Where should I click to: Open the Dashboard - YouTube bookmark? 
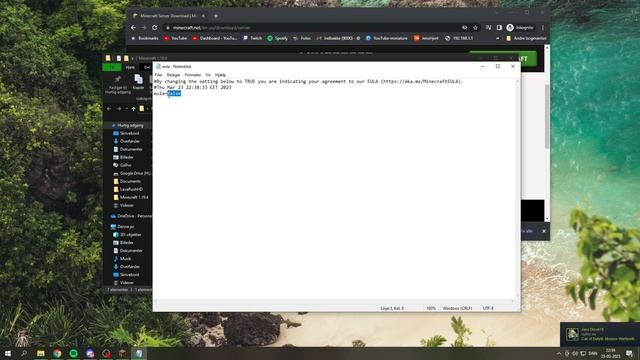click(x=215, y=38)
